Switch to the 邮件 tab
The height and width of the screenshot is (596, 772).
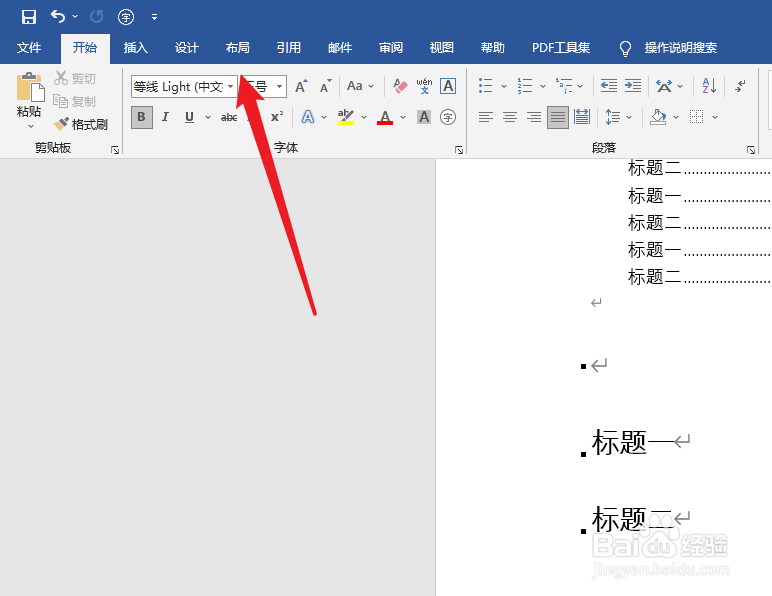point(340,48)
